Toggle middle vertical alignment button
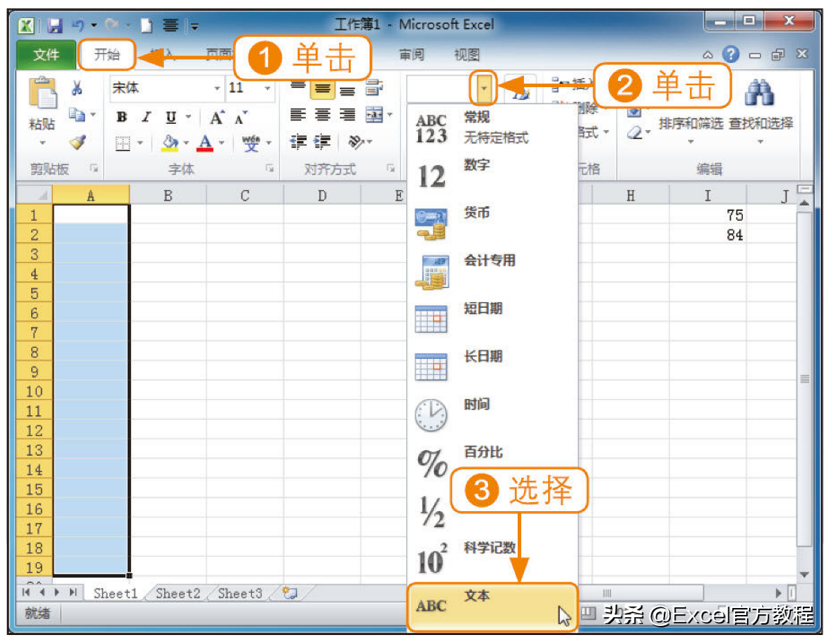832x644 pixels. (x=323, y=88)
